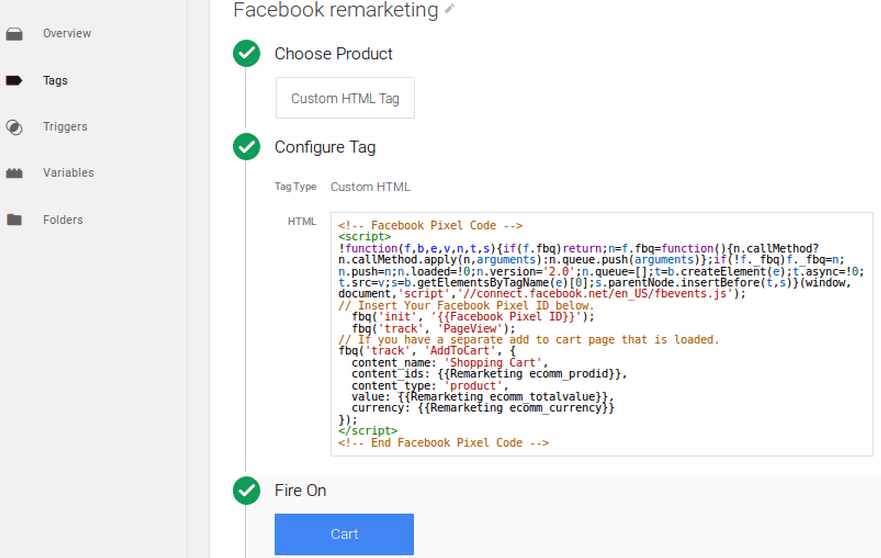This screenshot has height=558, width=881.
Task: Click the fbq 'track' 'PageView' line
Action: point(433,329)
